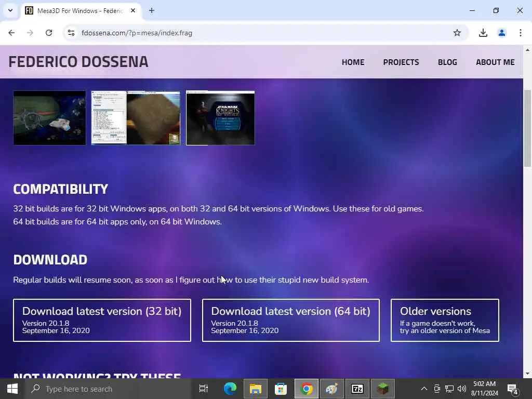This screenshot has width=532, height=399.
Task: Download latest version (64 bit)
Action: 291,320
